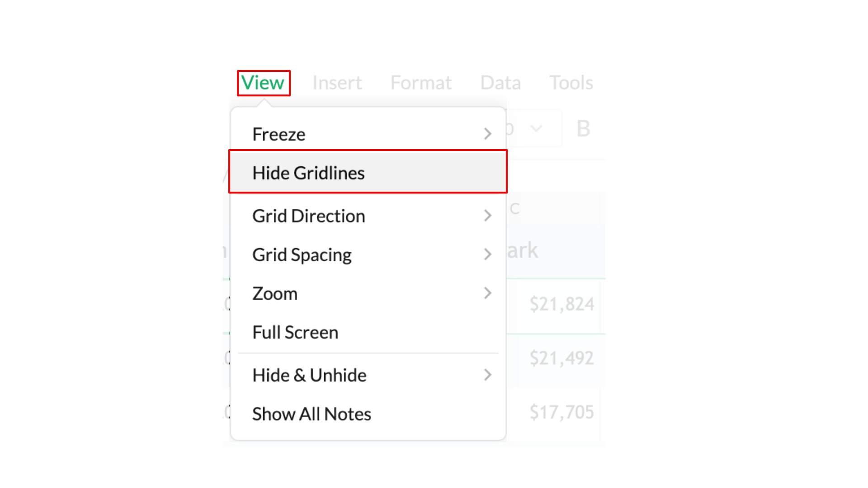Open Hide & Unhide submenu
The width and height of the screenshot is (868, 488).
pyautogui.click(x=309, y=375)
